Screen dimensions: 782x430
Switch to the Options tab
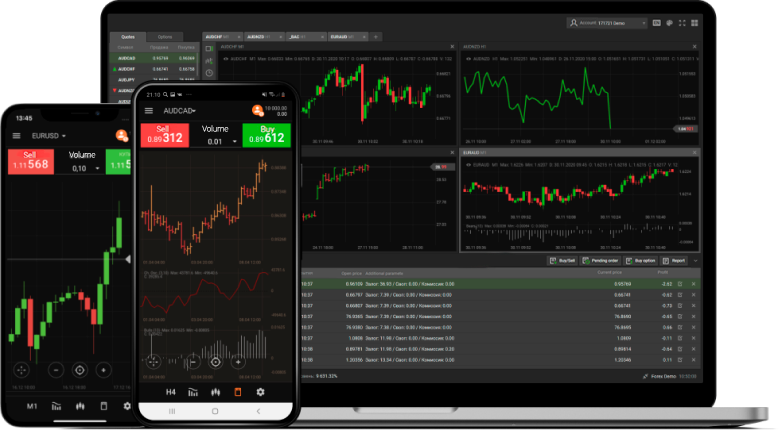click(164, 37)
